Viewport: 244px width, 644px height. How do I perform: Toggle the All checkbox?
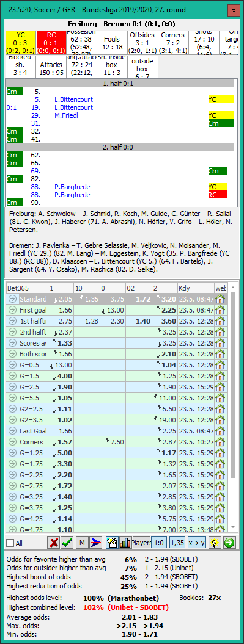coord(10,543)
